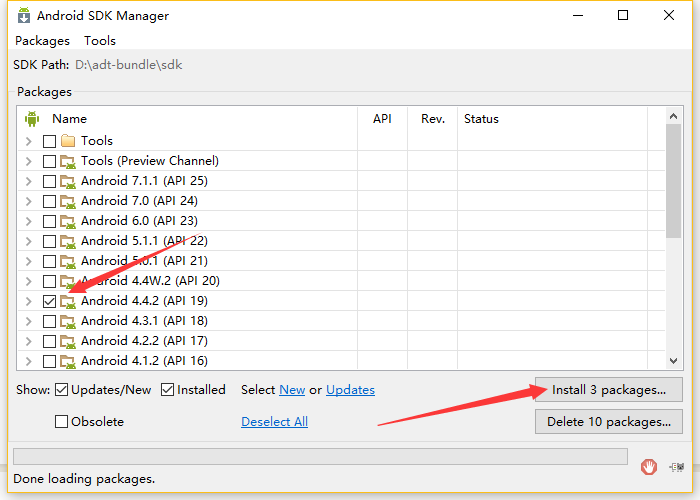Expand the Android 4.2.2 (API 17) row

tap(29, 341)
